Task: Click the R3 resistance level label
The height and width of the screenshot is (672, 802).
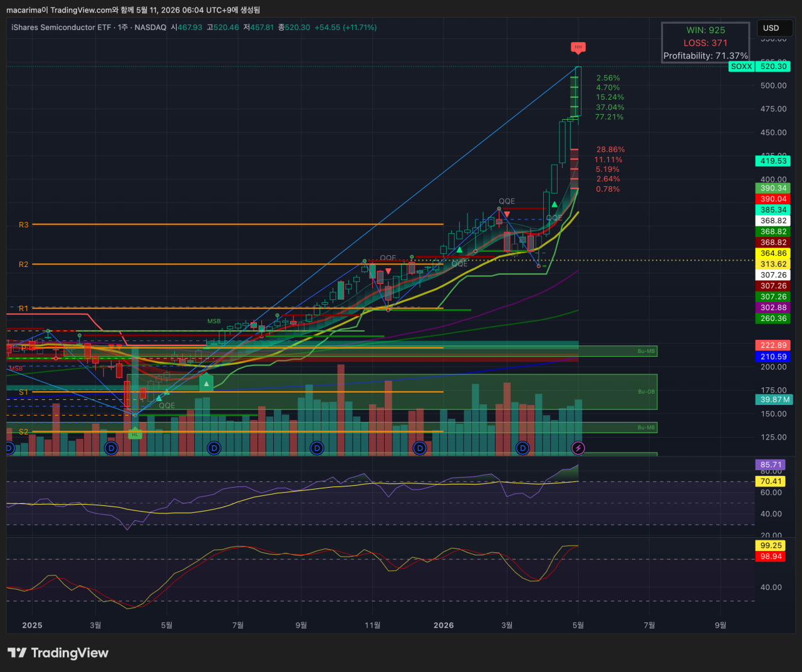Action: point(24,224)
